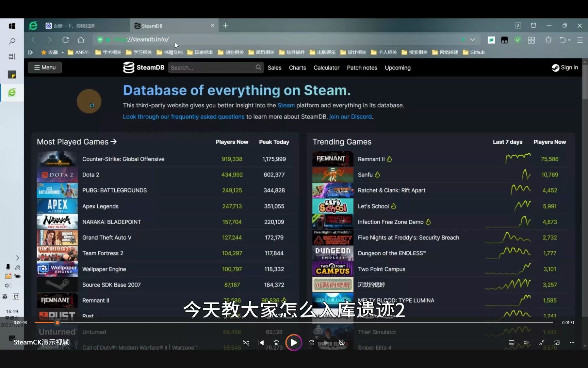The image size is (588, 368).
Task: Go to the browser home page
Action: 81,40
